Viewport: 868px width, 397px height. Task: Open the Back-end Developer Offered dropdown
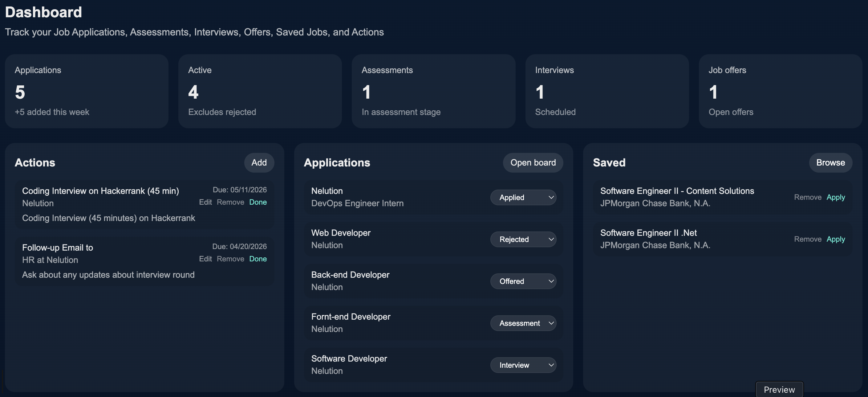[523, 281]
